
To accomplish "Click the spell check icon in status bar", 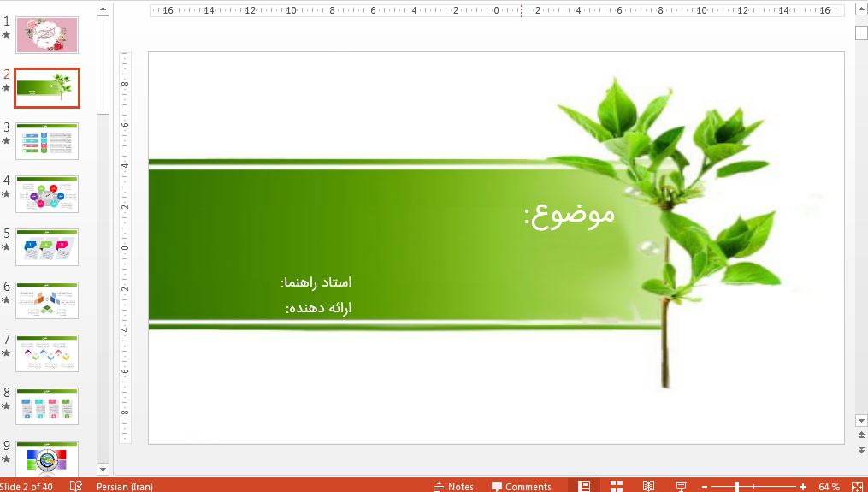I will [x=76, y=486].
